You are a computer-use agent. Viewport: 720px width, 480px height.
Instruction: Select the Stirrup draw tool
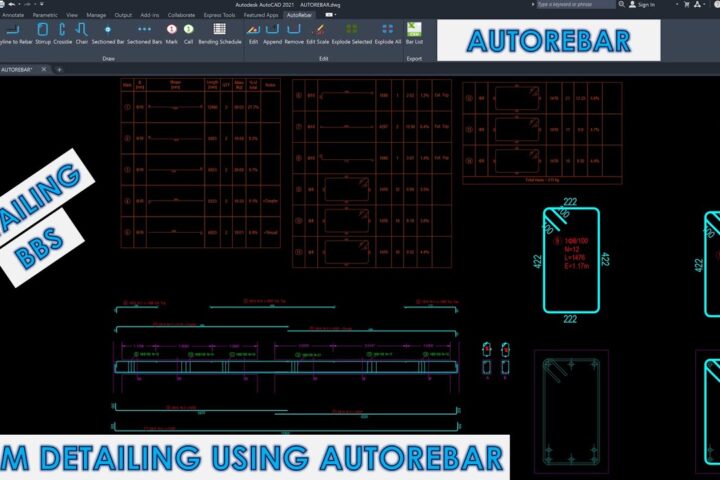coord(43,34)
